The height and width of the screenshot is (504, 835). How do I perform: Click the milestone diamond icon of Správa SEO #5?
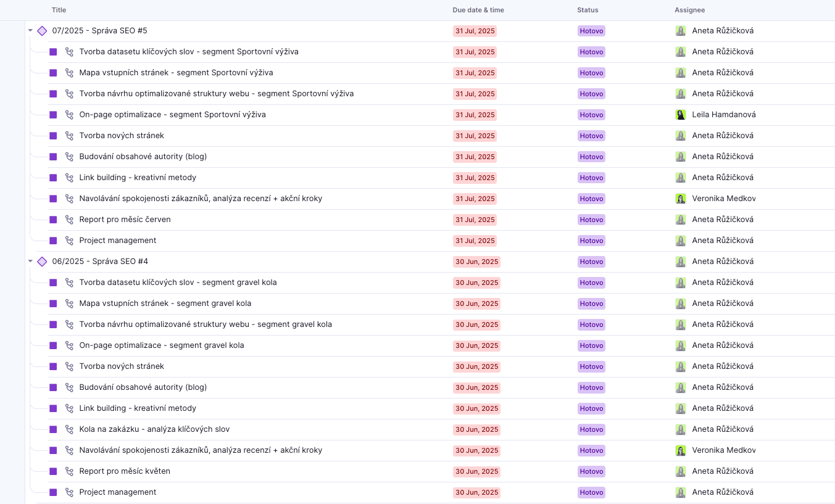(x=42, y=31)
